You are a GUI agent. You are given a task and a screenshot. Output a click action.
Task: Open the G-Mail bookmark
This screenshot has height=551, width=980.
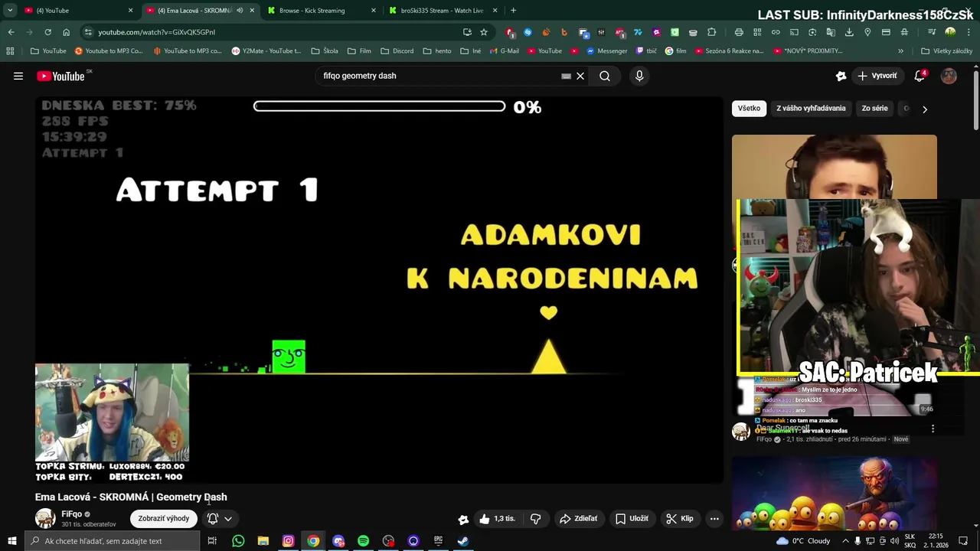point(503,51)
